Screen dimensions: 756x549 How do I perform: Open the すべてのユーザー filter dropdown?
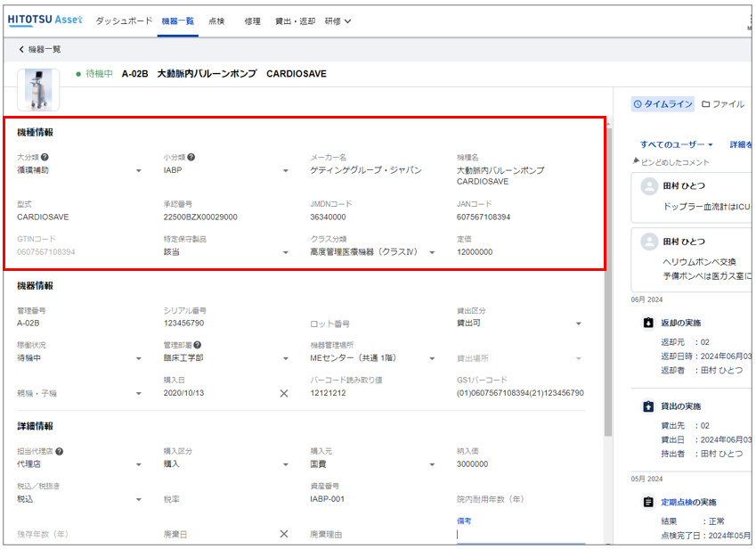676,144
